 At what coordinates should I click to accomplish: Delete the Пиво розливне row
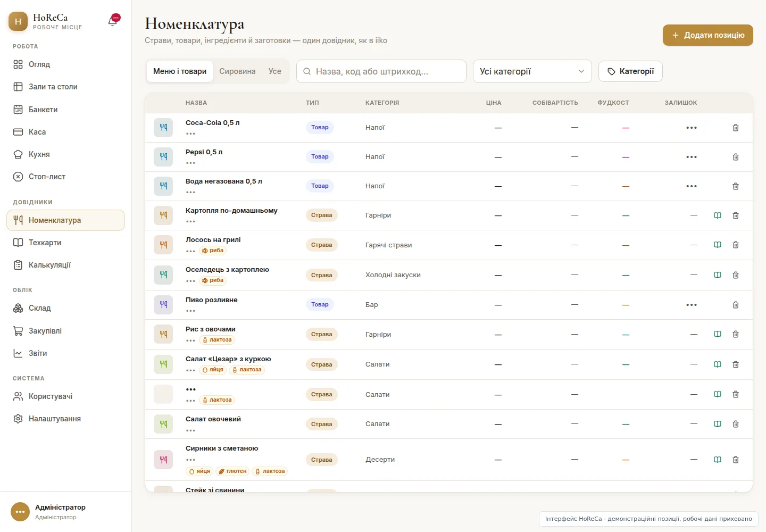click(x=736, y=305)
